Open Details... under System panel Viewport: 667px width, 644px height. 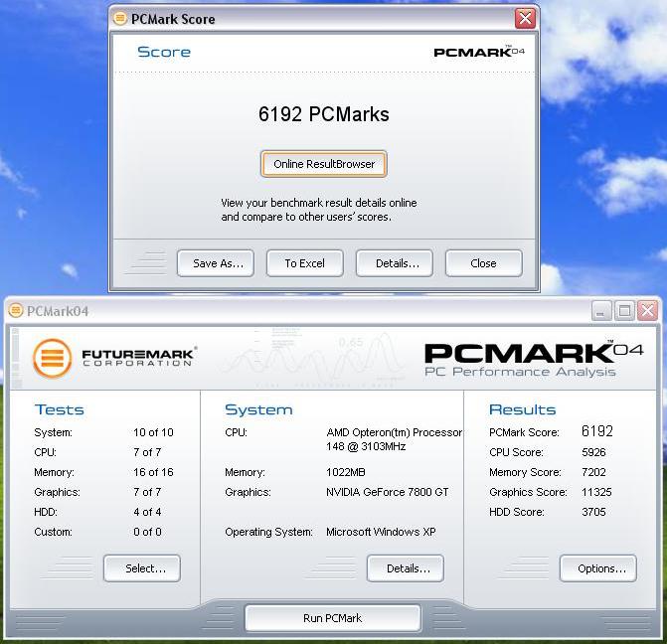[406, 568]
